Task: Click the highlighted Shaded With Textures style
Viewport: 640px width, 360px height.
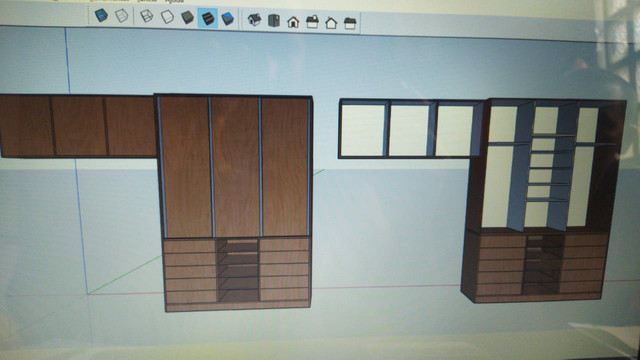Action: pyautogui.click(x=208, y=18)
